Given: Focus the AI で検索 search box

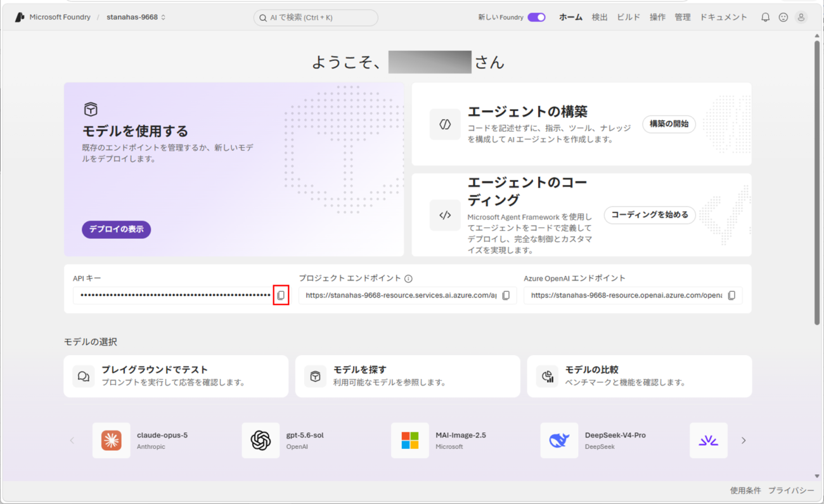Looking at the screenshot, I should [x=316, y=18].
